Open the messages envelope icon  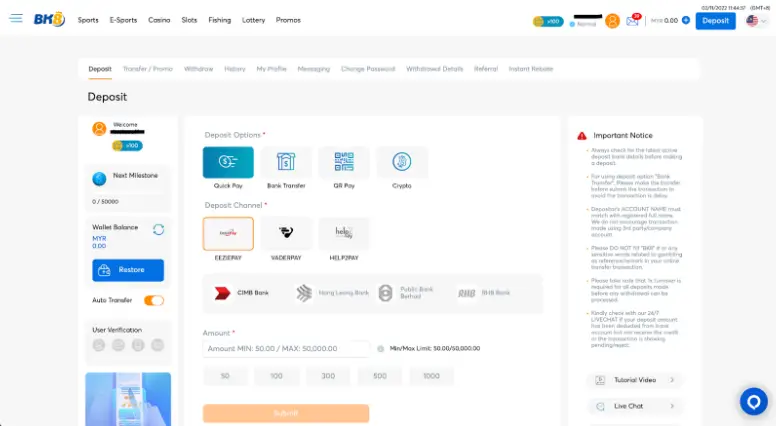click(632, 20)
